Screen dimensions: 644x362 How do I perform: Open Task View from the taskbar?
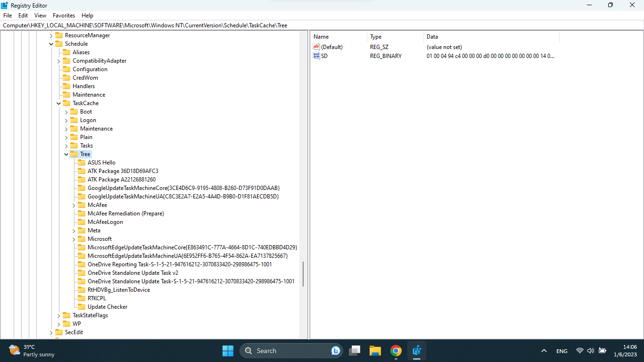[x=355, y=351]
